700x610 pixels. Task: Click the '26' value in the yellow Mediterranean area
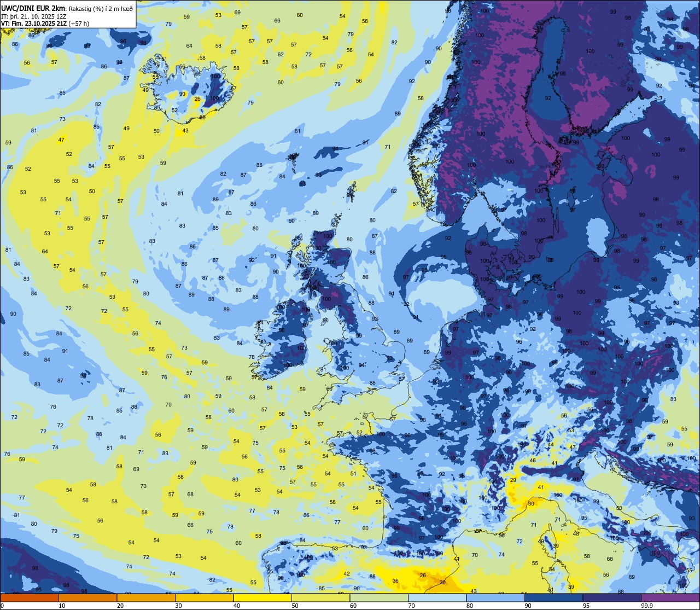point(423,576)
